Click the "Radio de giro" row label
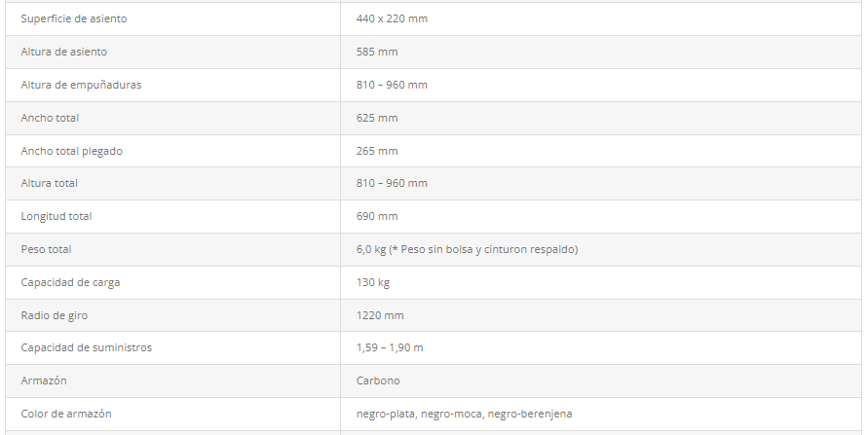This screenshot has height=435, width=868. point(56,315)
